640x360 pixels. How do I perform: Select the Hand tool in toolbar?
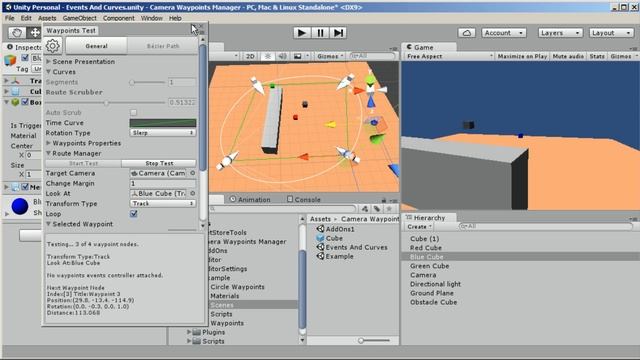17,33
